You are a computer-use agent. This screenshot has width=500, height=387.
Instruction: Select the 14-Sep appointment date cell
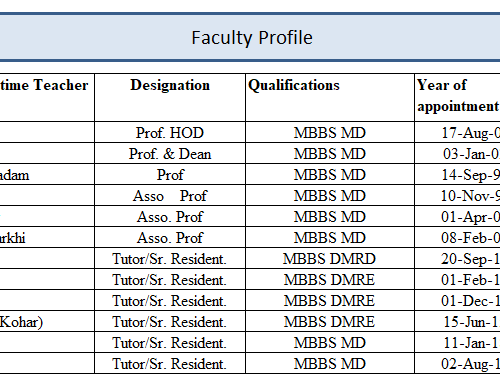coord(457,174)
